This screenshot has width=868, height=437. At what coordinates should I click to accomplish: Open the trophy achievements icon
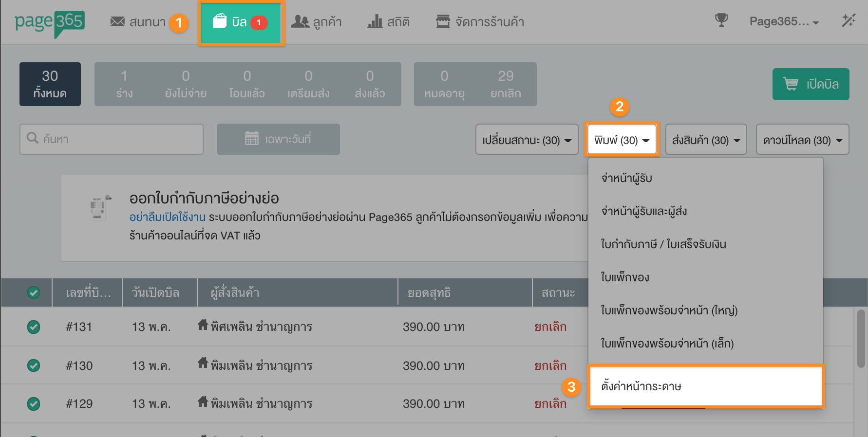tap(721, 20)
